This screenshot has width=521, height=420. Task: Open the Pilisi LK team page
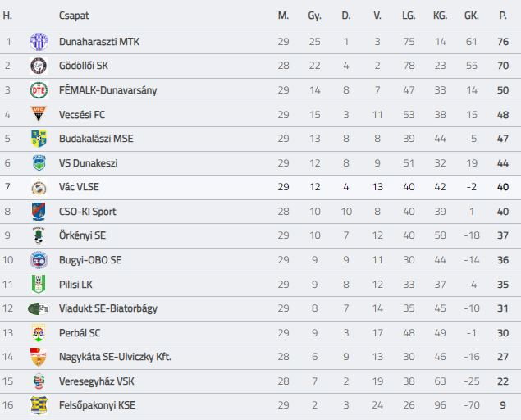[75, 285]
